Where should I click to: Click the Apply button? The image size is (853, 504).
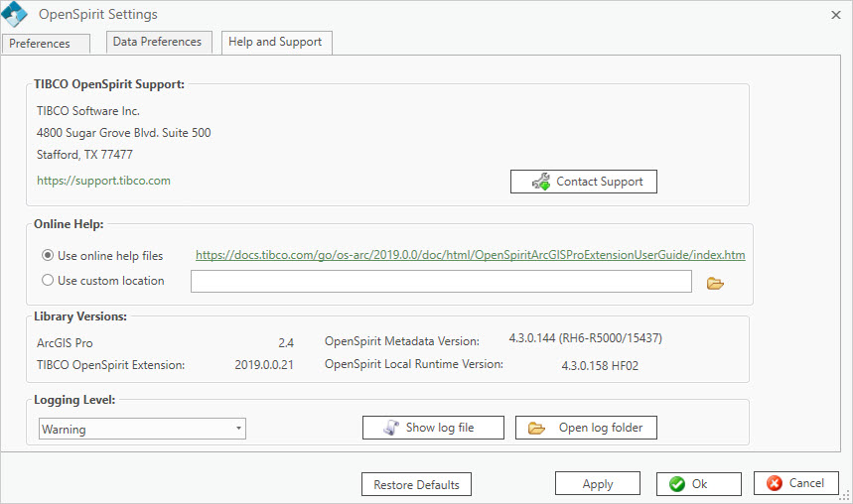598,483
